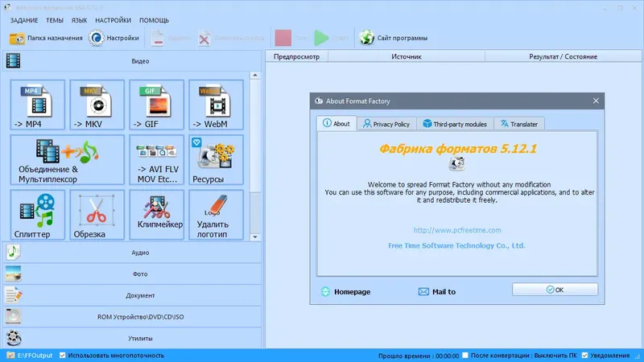Click the video panel scrollbar down arrow

point(255,237)
